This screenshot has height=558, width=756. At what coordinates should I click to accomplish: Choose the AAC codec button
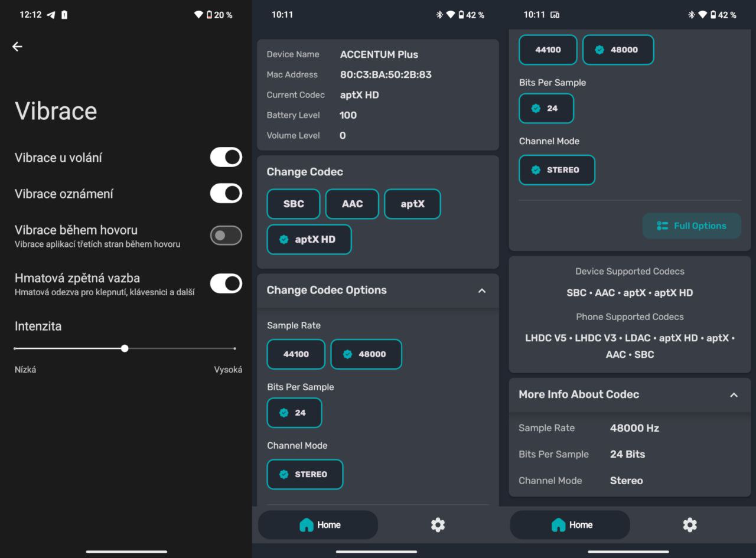pos(352,204)
